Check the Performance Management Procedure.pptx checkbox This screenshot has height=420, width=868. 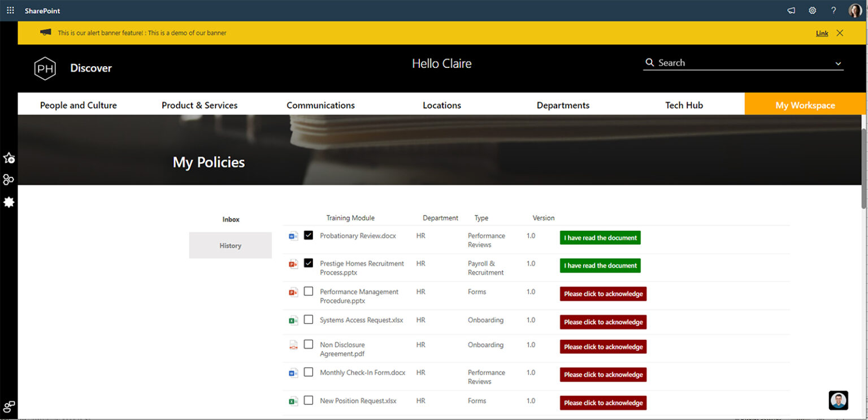pyautogui.click(x=308, y=291)
